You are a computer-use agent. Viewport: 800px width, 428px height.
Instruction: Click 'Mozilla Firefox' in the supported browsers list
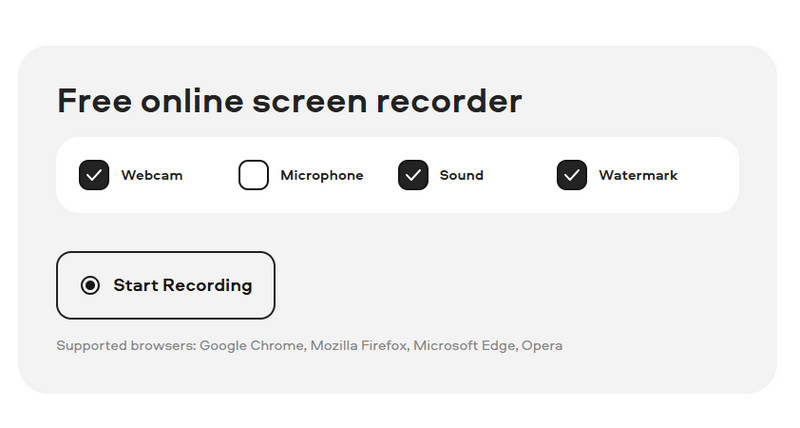point(360,345)
